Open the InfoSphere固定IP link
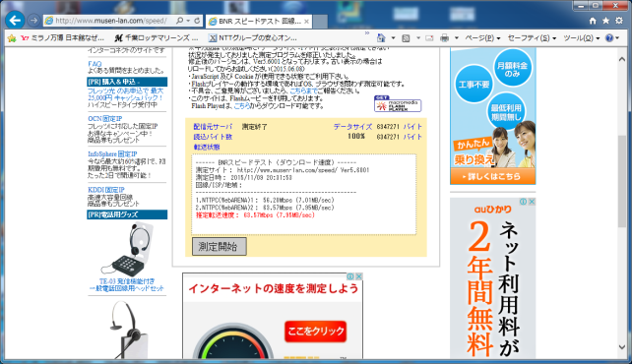The image size is (632, 364). click(x=112, y=153)
